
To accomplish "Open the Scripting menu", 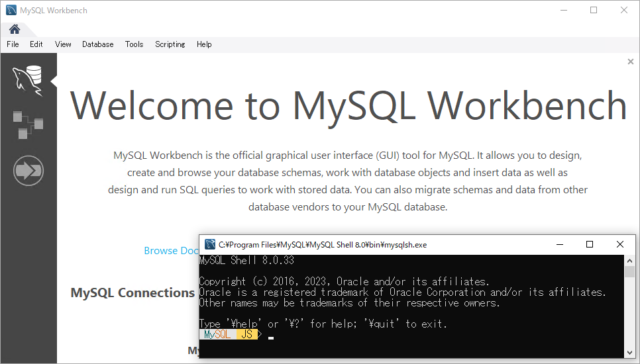I will tap(170, 44).
